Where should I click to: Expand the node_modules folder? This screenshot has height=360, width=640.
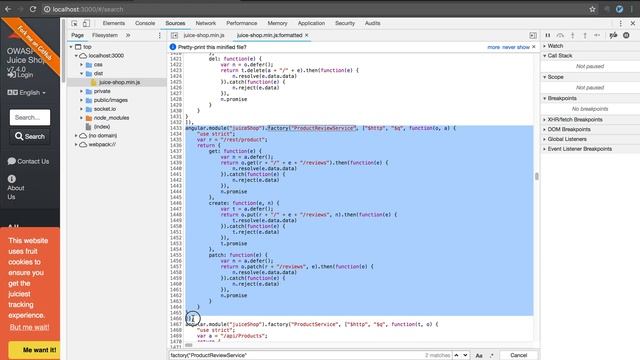(81, 118)
